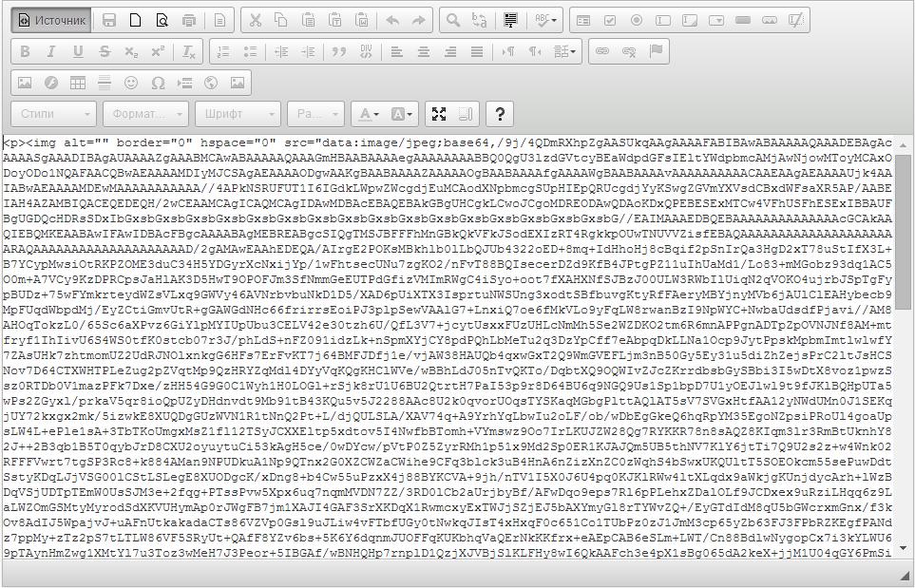Insert a selection list field
Screen dimensions: 915x588
pos(716,20)
